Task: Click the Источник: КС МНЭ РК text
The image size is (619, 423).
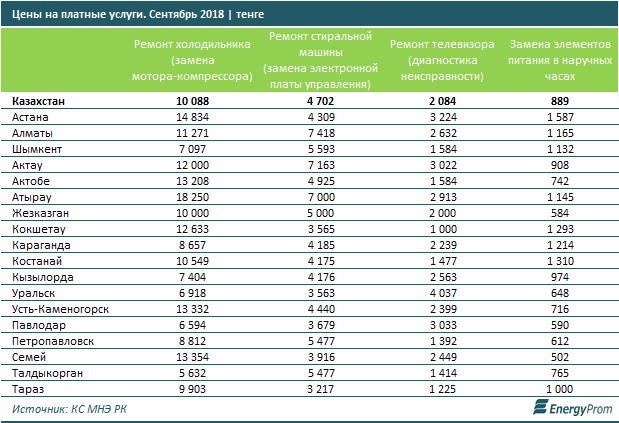Action: click(x=69, y=409)
